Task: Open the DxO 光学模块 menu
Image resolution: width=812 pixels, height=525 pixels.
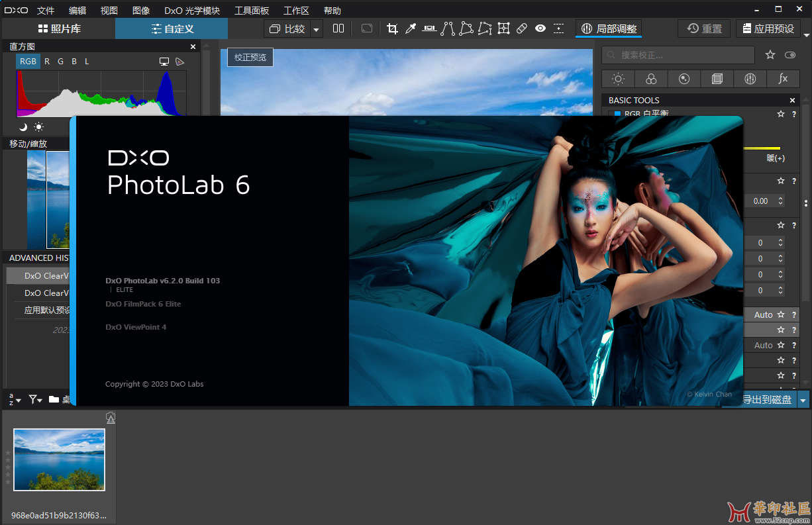Action: [x=192, y=11]
